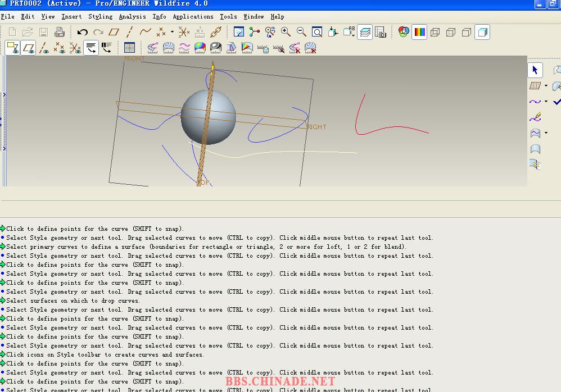This screenshot has height=392, width=561.
Task: Open datum points dropdown arrow
Action: 172,32
